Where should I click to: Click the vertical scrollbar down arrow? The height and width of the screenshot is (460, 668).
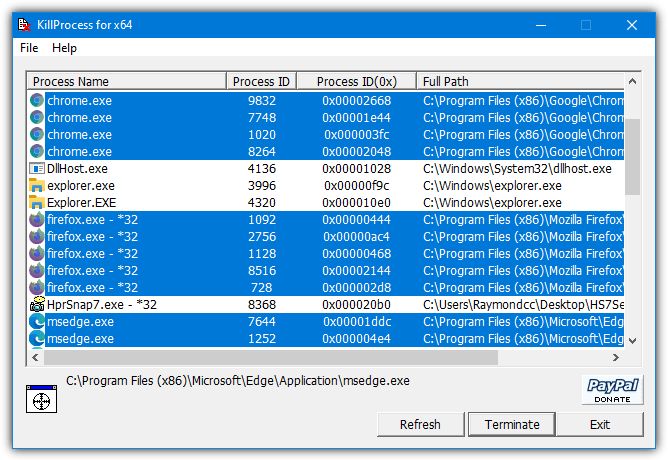click(633, 340)
